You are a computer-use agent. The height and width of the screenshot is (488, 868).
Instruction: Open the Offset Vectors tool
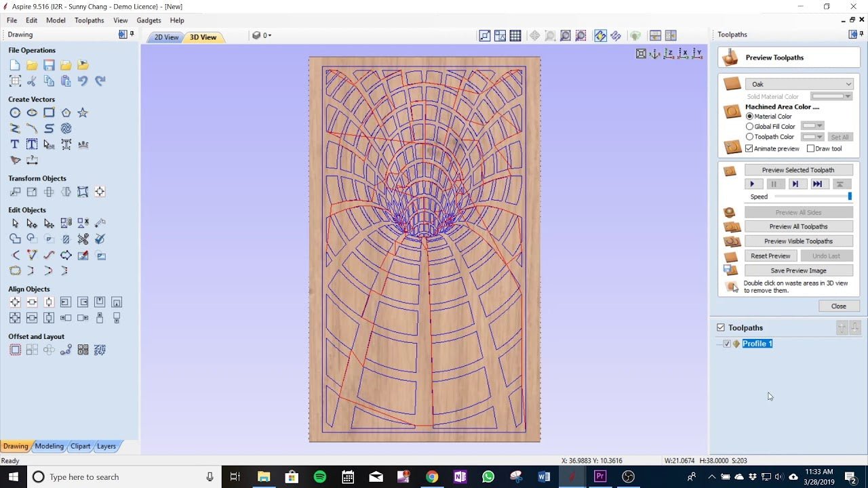coord(15,349)
